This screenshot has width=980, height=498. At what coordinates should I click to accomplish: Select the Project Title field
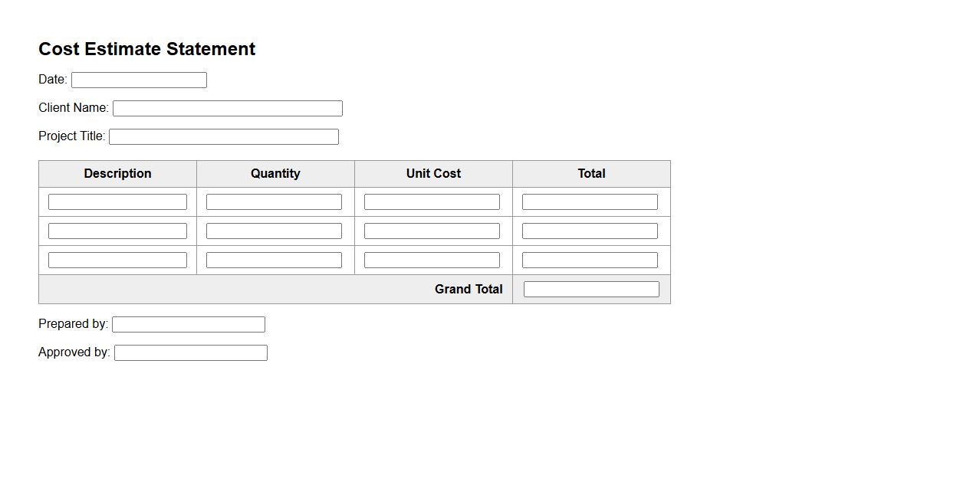point(223,137)
